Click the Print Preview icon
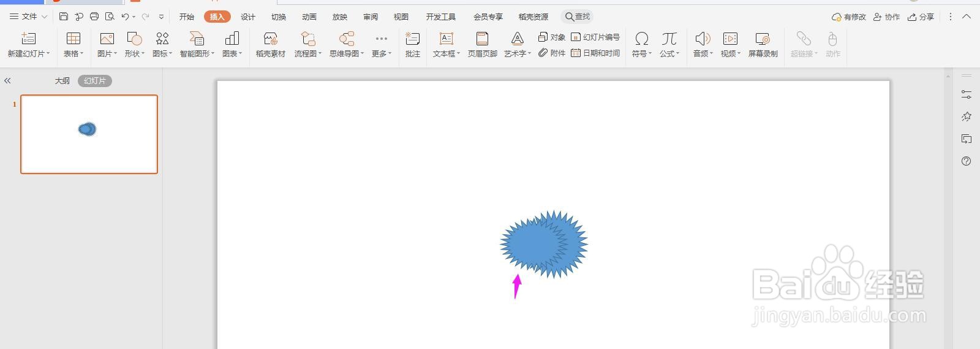980x349 pixels. [110, 17]
